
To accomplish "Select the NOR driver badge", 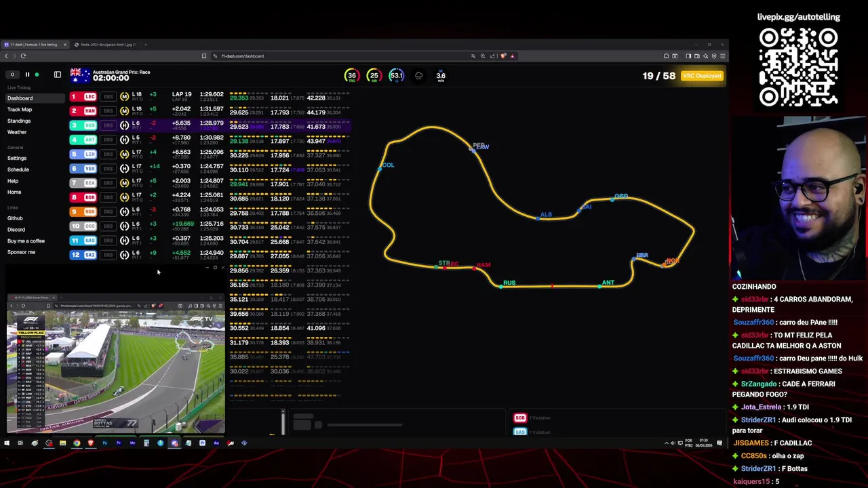I will (x=84, y=211).
